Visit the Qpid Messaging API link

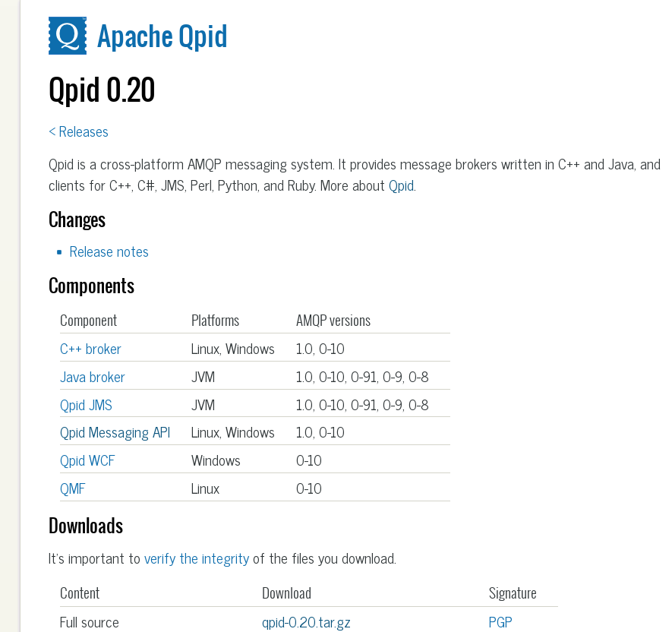115,432
